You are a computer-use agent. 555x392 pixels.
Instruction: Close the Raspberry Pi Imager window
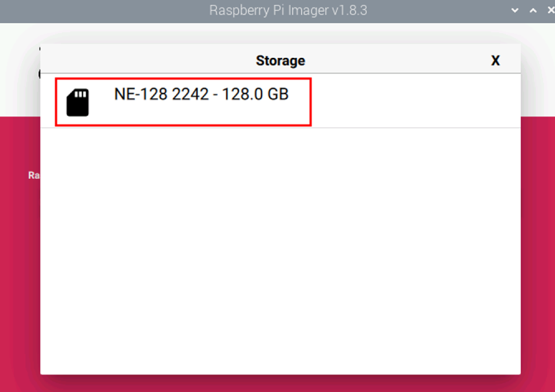(x=551, y=10)
